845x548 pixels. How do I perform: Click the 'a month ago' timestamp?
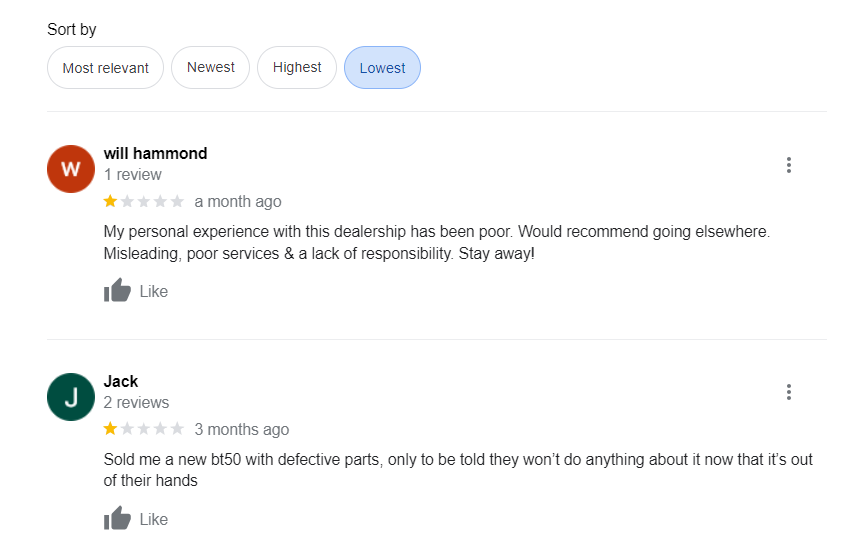click(238, 201)
